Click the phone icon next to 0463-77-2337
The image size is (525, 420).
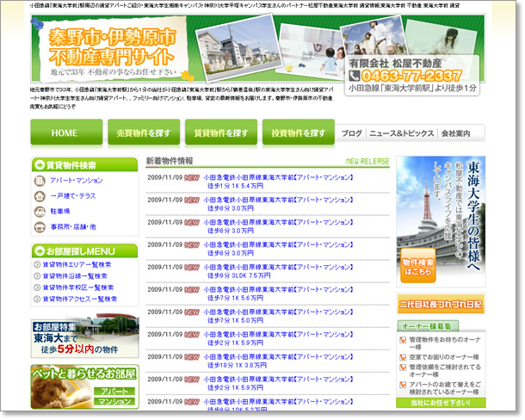pos(354,76)
